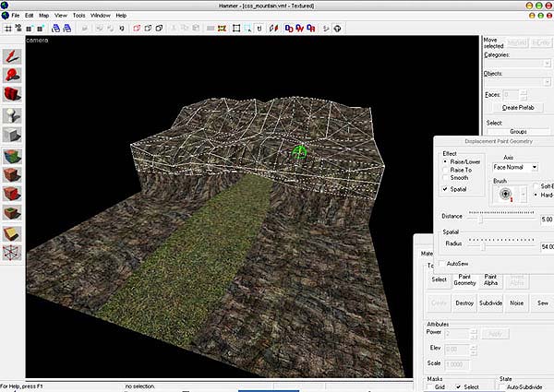The height and width of the screenshot is (392, 554).
Task: Activate the Toggle Texture Application tool
Action: (x=12, y=156)
